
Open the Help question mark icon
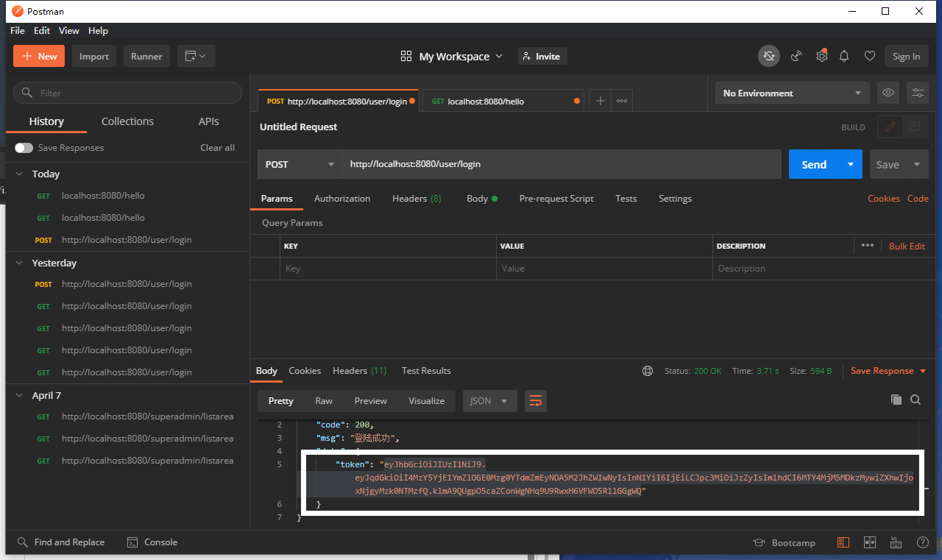point(922,542)
